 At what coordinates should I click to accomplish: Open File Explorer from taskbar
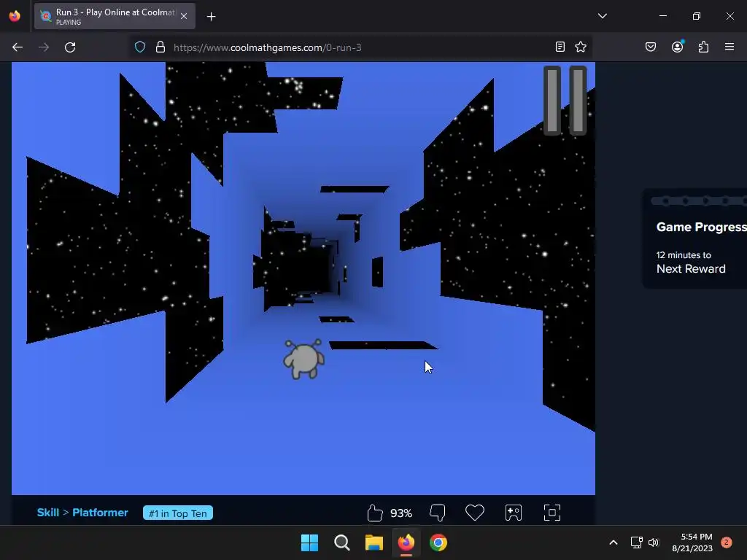[374, 542]
